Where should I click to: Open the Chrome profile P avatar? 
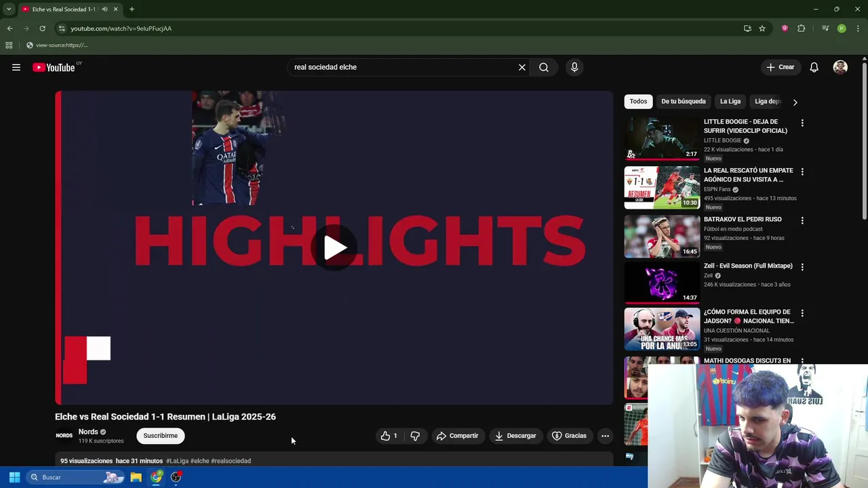[842, 28]
